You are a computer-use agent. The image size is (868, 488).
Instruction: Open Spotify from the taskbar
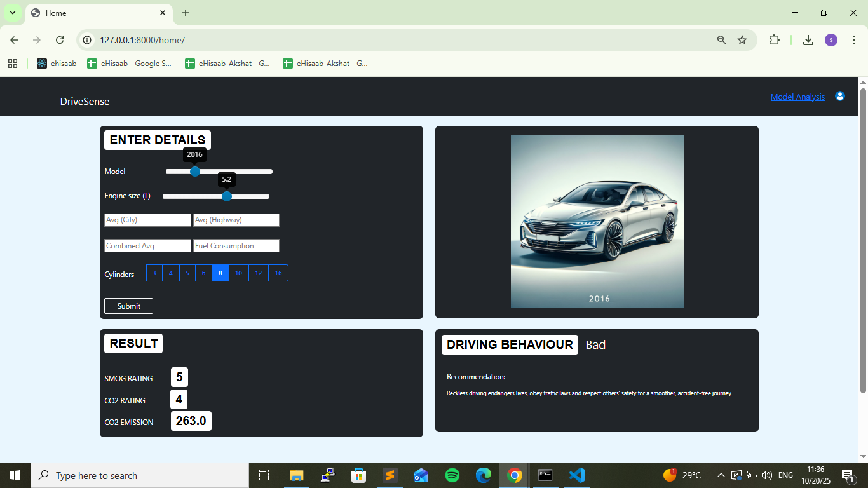[452, 475]
